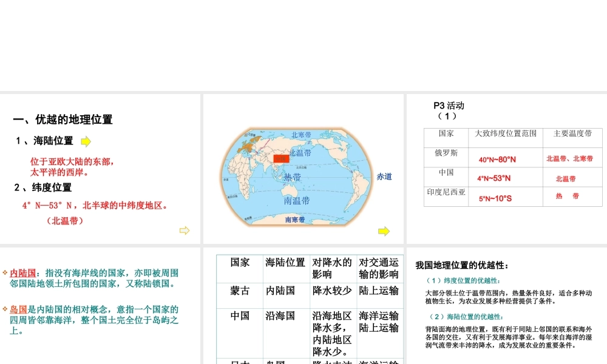Select the value 5°N~10°S
607x364 pixels.
click(495, 198)
